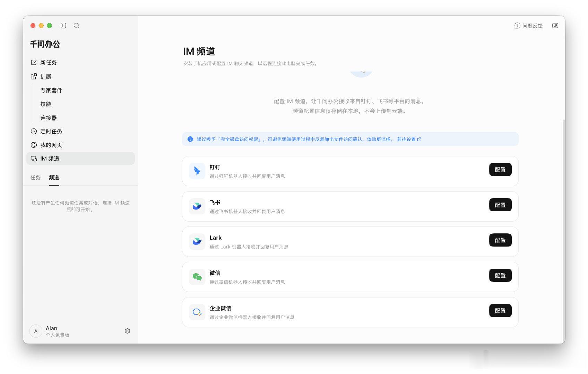The height and width of the screenshot is (374, 588).
Task: Click the blue info icon in the notice banner
Action: 190,139
